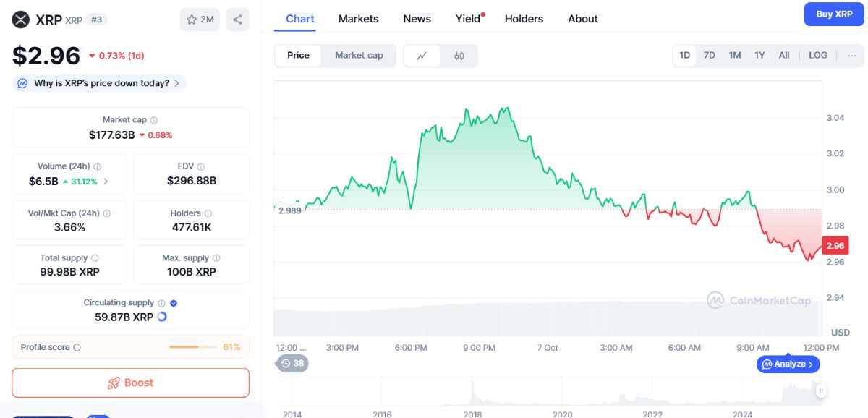The height and width of the screenshot is (418, 868).
Task: Open the Chart tab
Action: coord(300,19)
